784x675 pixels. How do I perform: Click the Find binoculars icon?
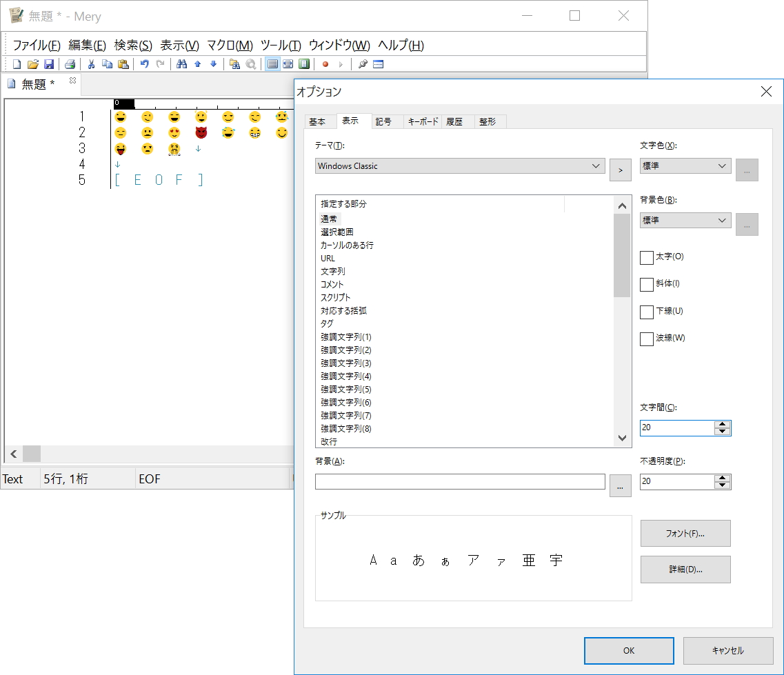click(x=181, y=64)
